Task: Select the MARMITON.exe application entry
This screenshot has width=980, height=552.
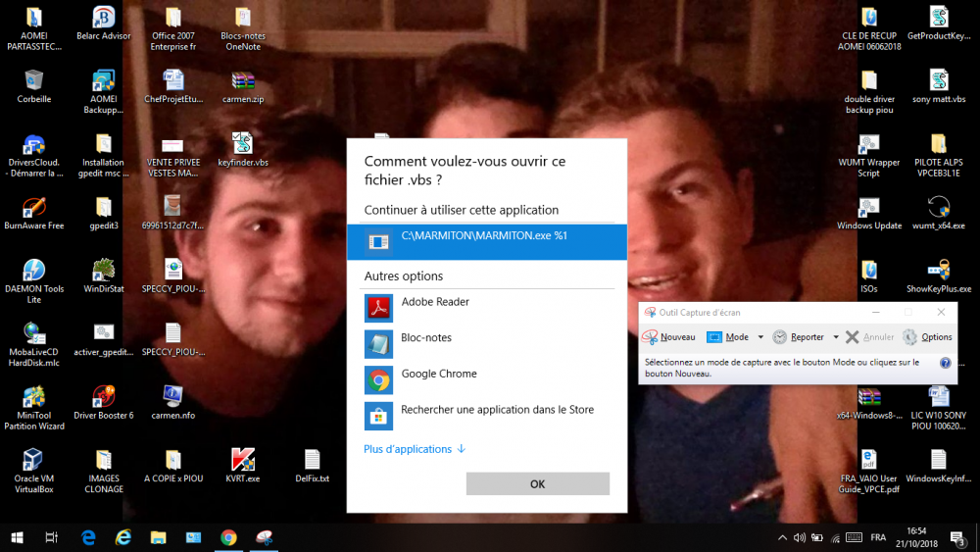Action: [484, 236]
